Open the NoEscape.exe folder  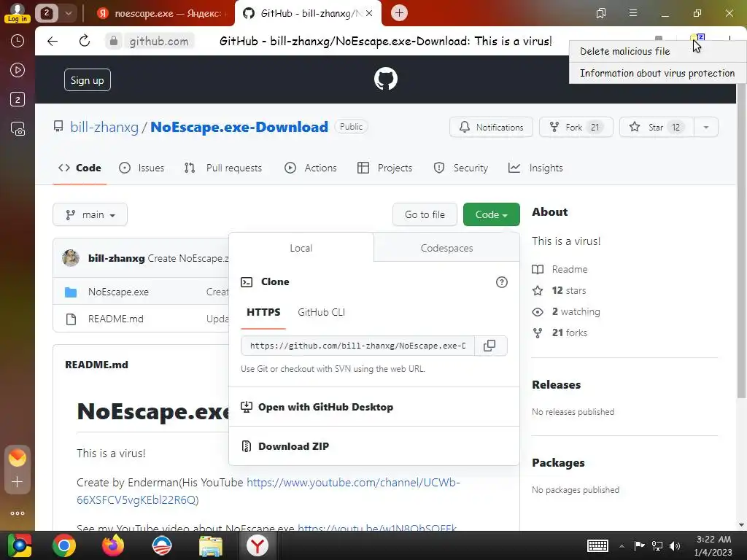click(x=118, y=292)
